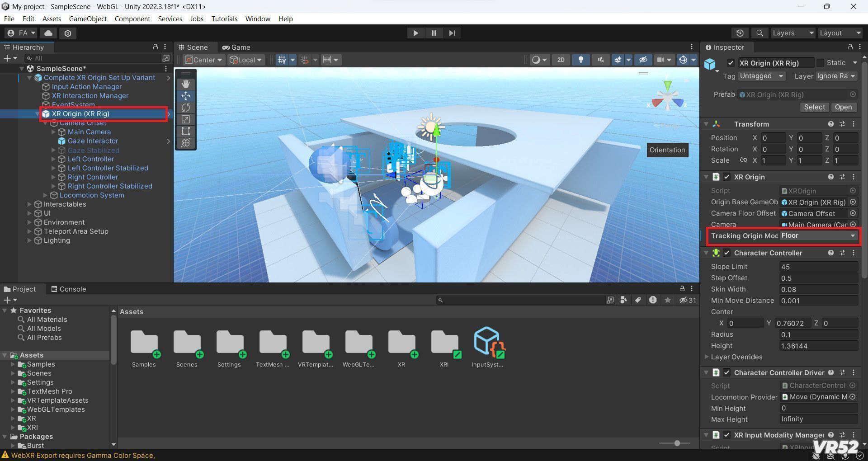Toggle the Static checkbox
Screen dimensions: 868x461
tap(820, 63)
